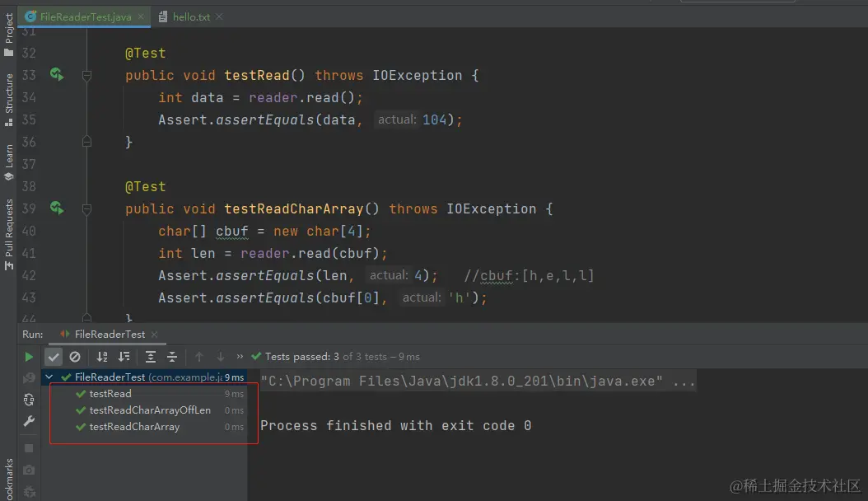Click line number 41 in the gutter
This screenshot has height=501, width=868.
point(29,254)
